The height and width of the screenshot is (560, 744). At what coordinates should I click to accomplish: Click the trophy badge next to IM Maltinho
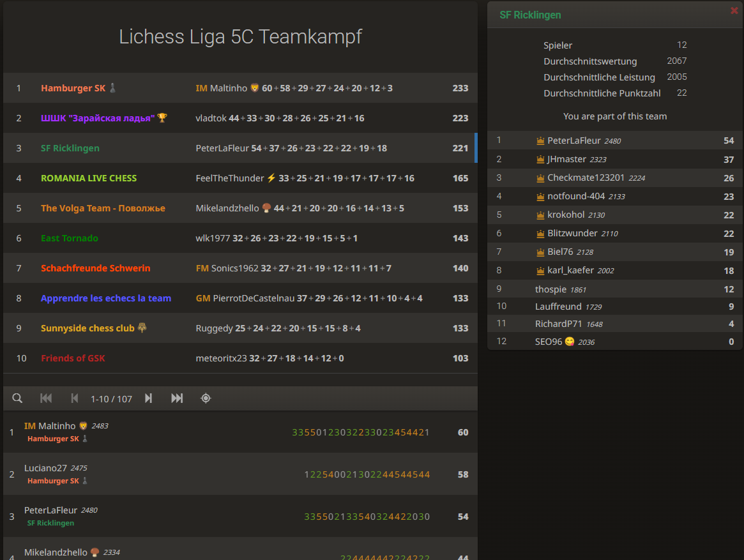(254, 87)
